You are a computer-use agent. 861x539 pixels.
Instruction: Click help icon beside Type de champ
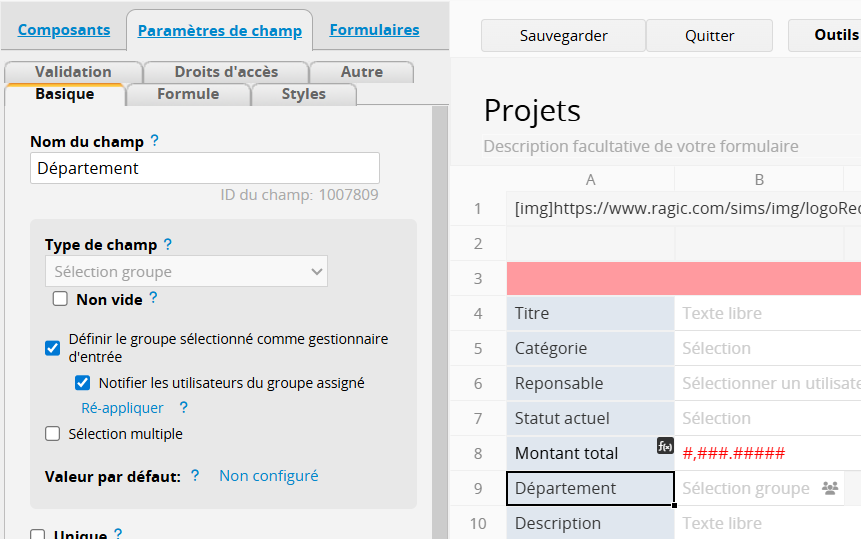pyautogui.click(x=168, y=244)
